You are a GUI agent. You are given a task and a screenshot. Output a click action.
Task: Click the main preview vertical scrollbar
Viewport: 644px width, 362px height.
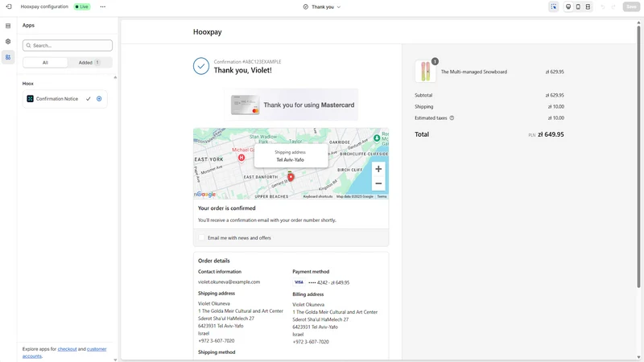point(638,156)
